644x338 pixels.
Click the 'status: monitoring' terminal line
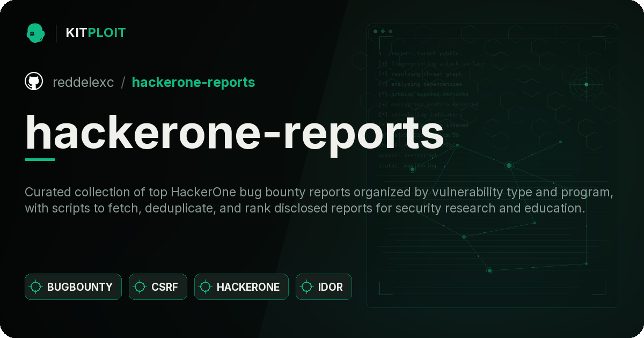[407, 166]
